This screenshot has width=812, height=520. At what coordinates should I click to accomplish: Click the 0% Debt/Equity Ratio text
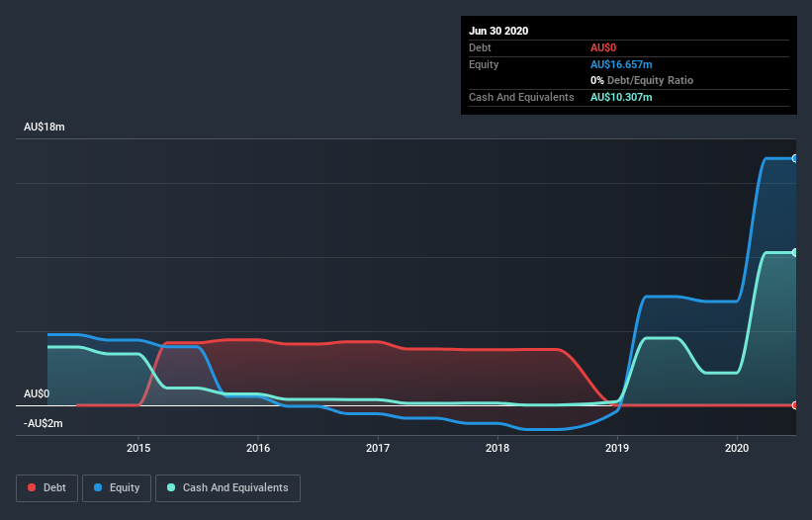pyautogui.click(x=642, y=80)
